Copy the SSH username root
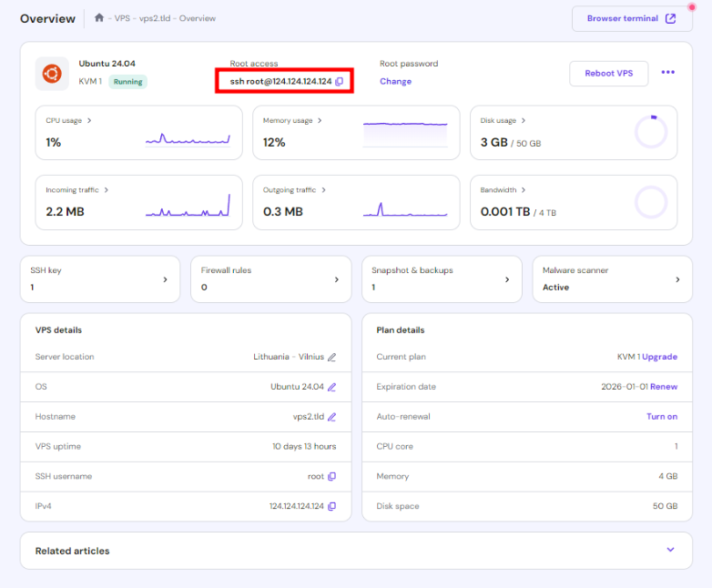This screenshot has height=588, width=712. 331,476
